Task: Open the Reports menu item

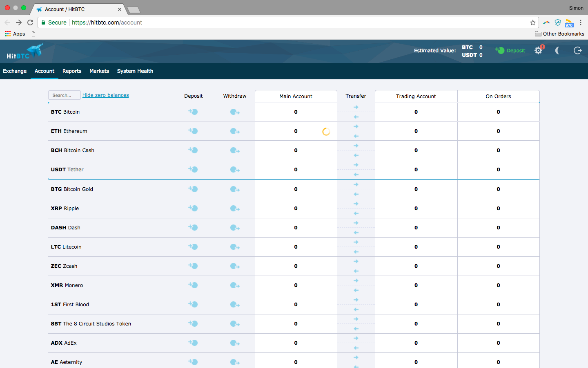Action: pyautogui.click(x=72, y=71)
